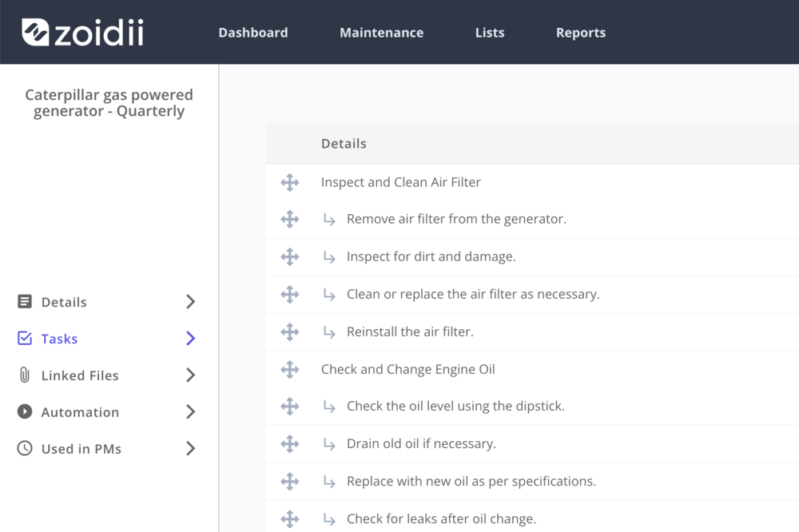Image resolution: width=799 pixels, height=532 pixels.
Task: Click the Linked Files paperclip icon
Action: pyautogui.click(x=25, y=375)
